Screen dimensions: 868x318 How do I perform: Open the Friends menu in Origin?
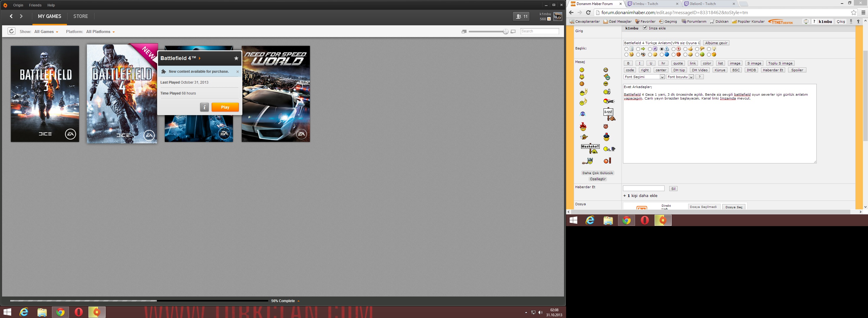coord(35,5)
